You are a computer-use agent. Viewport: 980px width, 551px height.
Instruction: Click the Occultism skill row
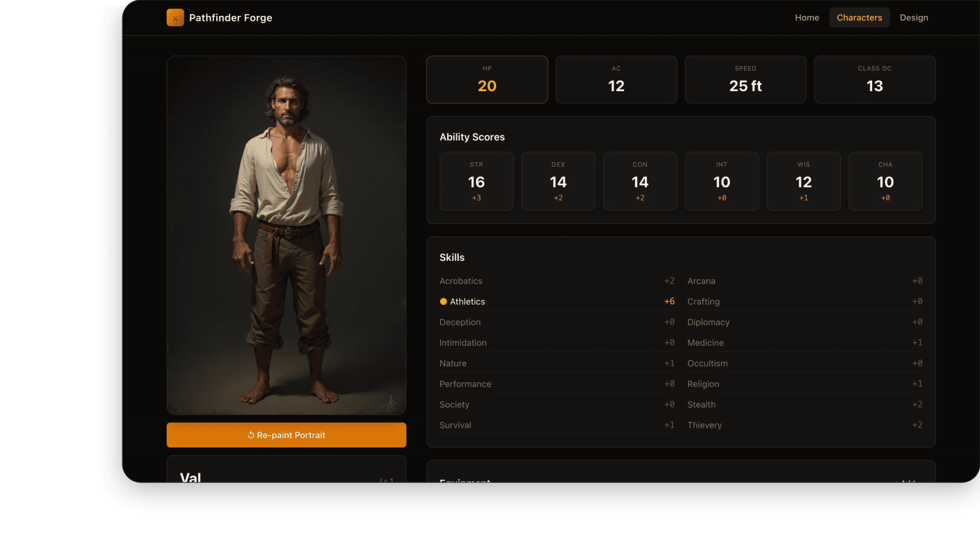tap(805, 364)
